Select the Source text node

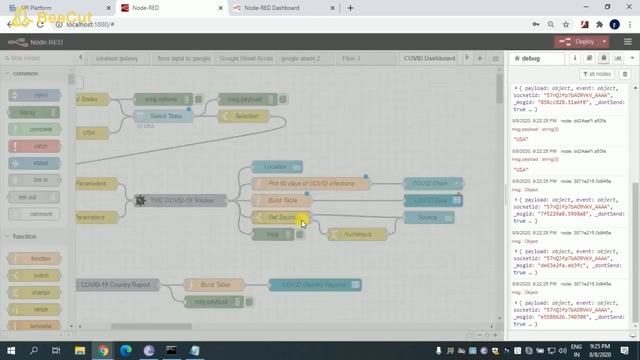click(x=429, y=218)
